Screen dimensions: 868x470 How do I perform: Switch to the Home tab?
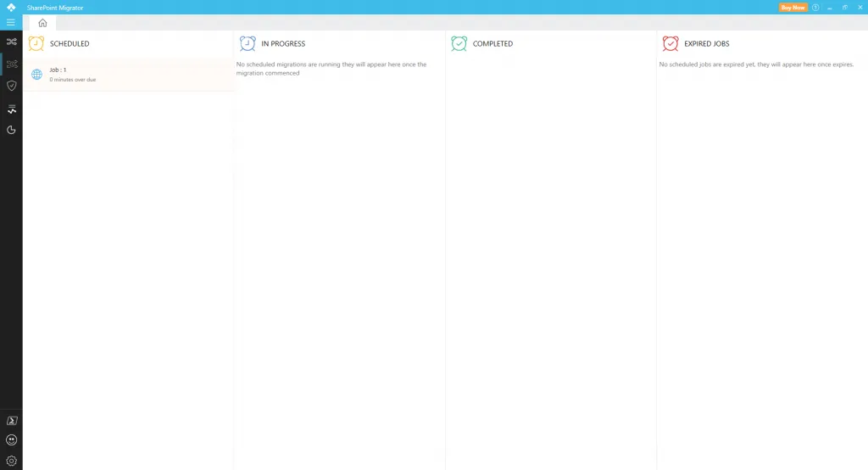pos(42,23)
